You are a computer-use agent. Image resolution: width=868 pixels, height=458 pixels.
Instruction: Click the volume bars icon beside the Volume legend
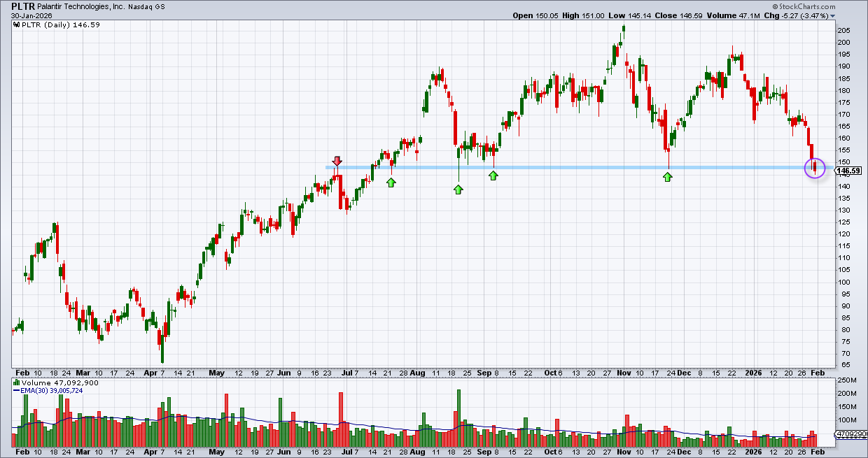[16, 383]
